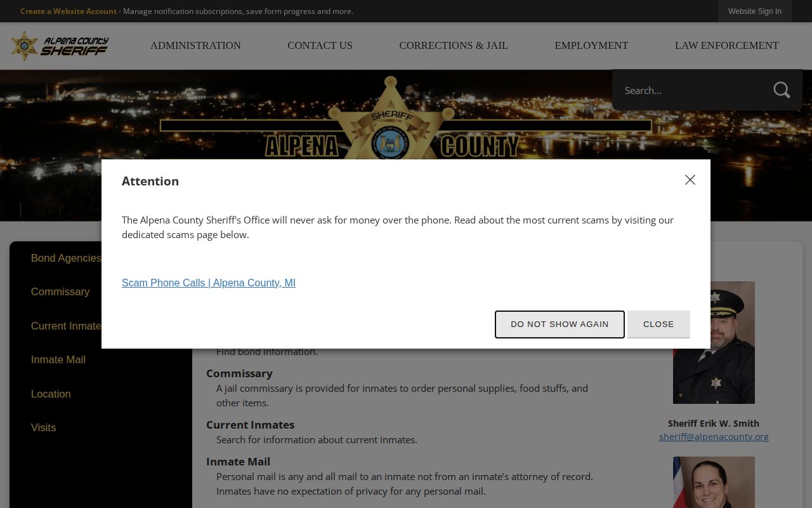Click the Close button in the dialog
The height and width of the screenshot is (508, 812).
pos(658,324)
